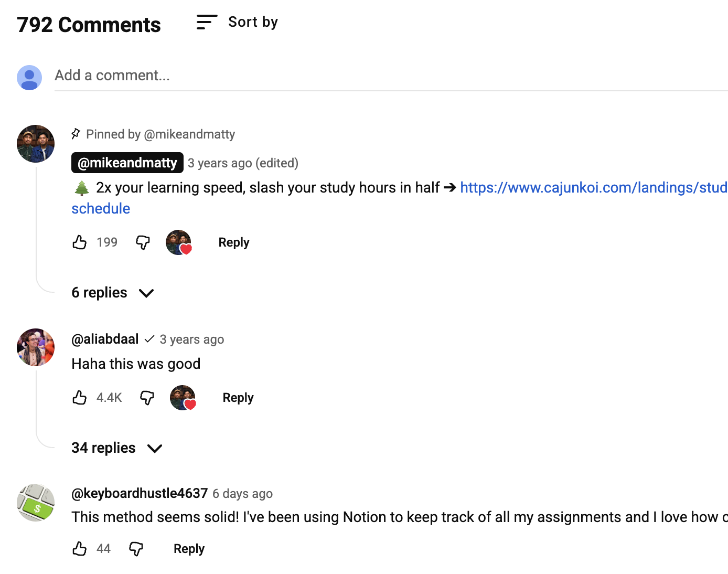
Task: Dislike the @keyboardhustle4637 comment
Action: [x=136, y=549]
